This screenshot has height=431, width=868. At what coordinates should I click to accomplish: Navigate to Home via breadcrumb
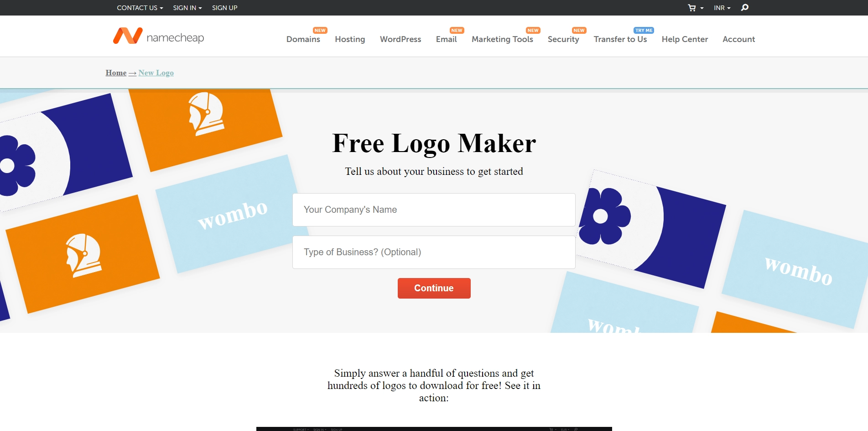(x=115, y=73)
